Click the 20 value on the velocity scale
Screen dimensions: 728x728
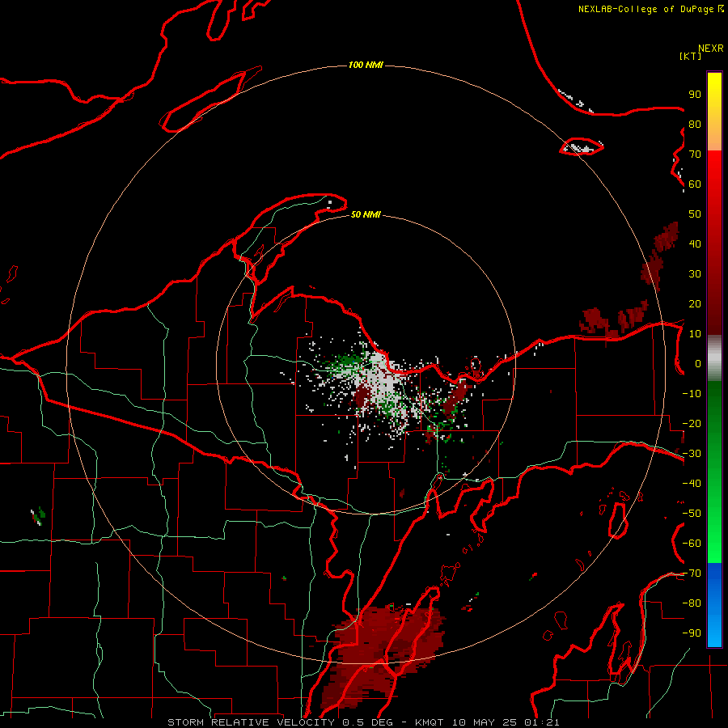point(695,304)
